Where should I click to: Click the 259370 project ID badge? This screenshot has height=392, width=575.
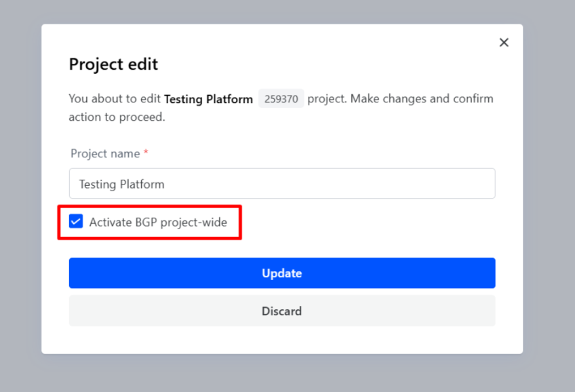281,99
